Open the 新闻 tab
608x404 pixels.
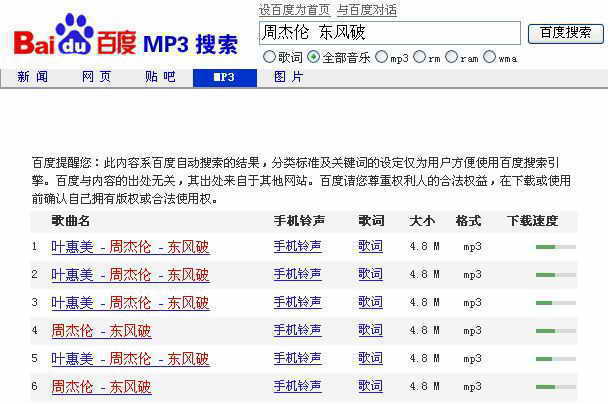pyautogui.click(x=32, y=77)
